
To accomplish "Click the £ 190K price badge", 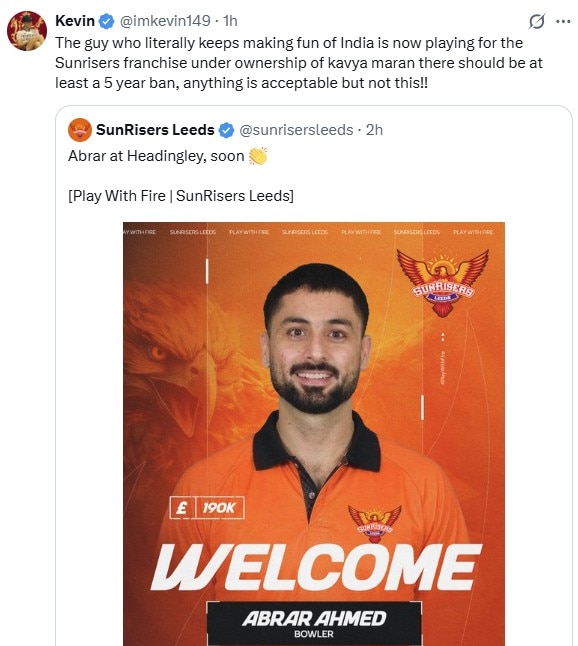I will point(207,508).
